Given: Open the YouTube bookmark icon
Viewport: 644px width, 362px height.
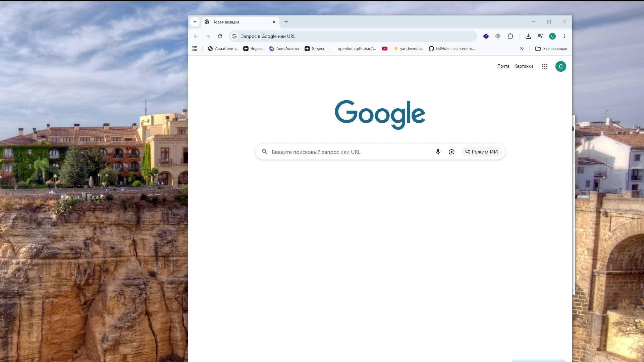Looking at the screenshot, I should (x=385, y=49).
